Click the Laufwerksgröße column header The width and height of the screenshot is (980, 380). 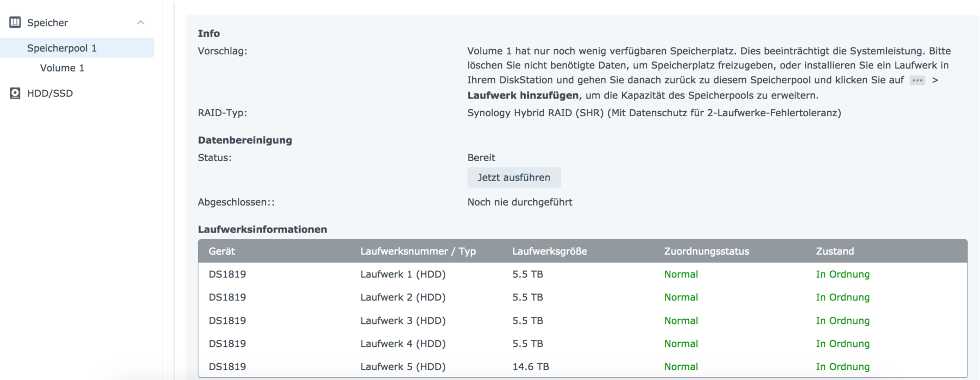pyautogui.click(x=549, y=251)
